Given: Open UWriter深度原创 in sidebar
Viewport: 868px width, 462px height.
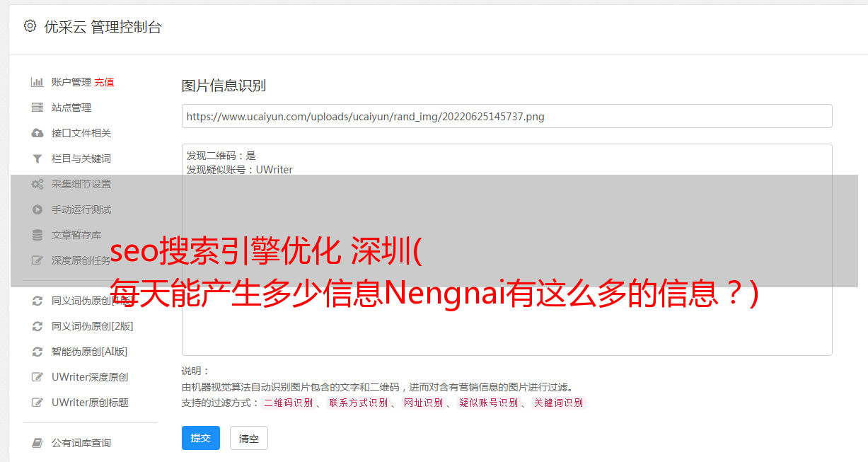Looking at the screenshot, I should (90, 377).
